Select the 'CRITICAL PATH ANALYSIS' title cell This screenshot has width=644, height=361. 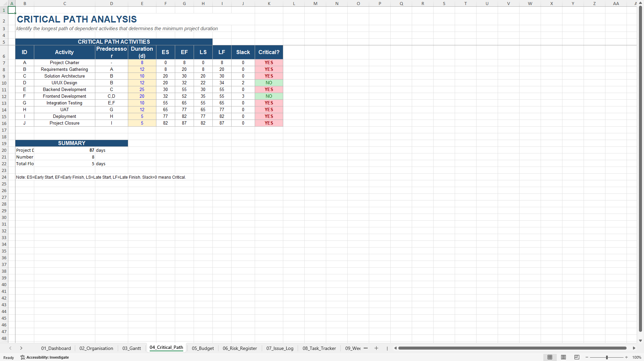(x=77, y=19)
